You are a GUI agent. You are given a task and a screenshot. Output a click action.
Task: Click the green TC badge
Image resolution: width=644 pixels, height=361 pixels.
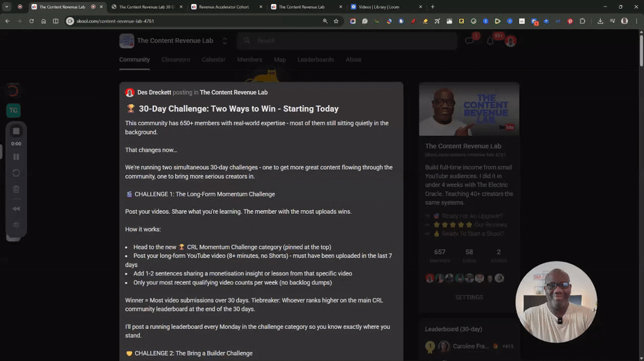13,110
